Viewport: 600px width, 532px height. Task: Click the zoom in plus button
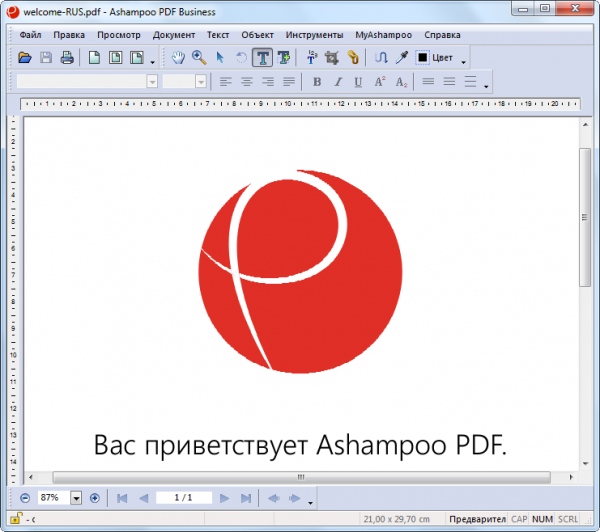point(95,497)
